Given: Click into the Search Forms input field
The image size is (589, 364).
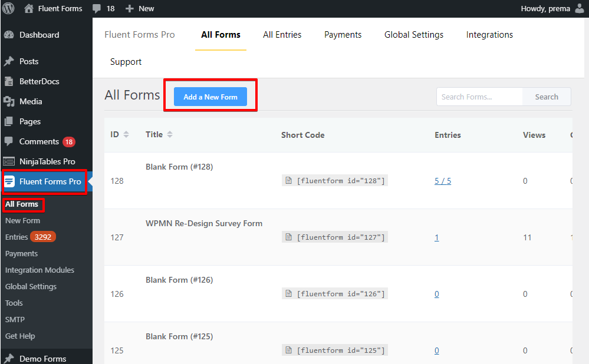Looking at the screenshot, I should tap(479, 97).
